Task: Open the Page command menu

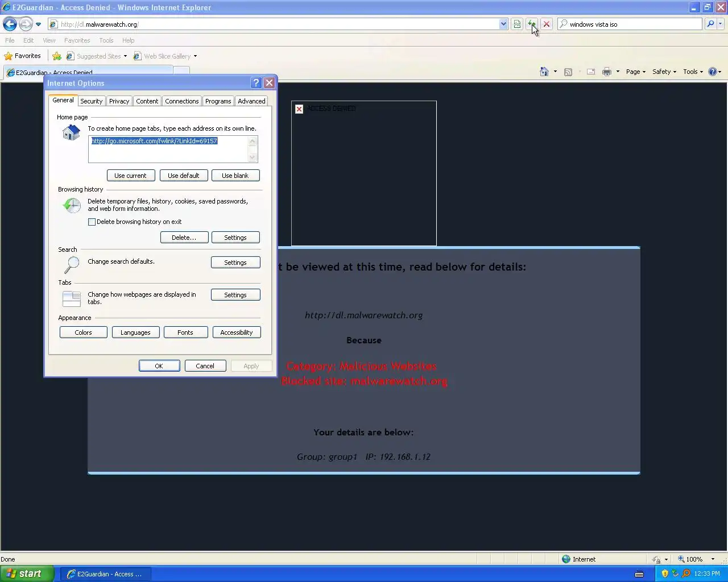Action: pos(636,72)
